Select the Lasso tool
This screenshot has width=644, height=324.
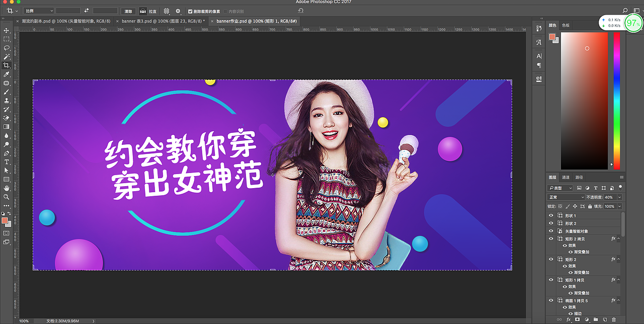tap(7, 48)
